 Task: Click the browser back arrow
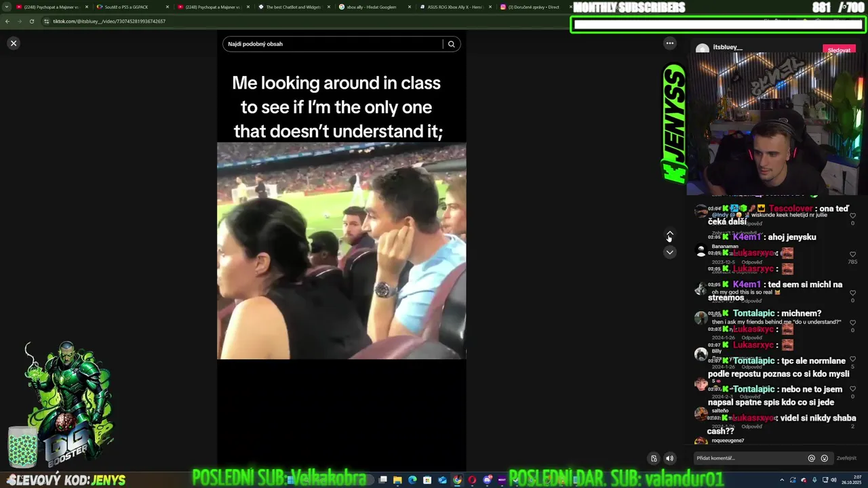coord(7,21)
